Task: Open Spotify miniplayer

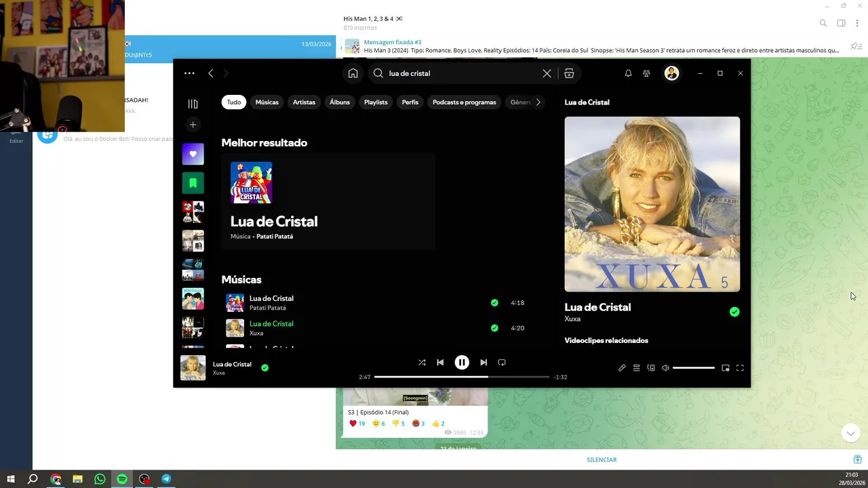Action: tap(726, 368)
